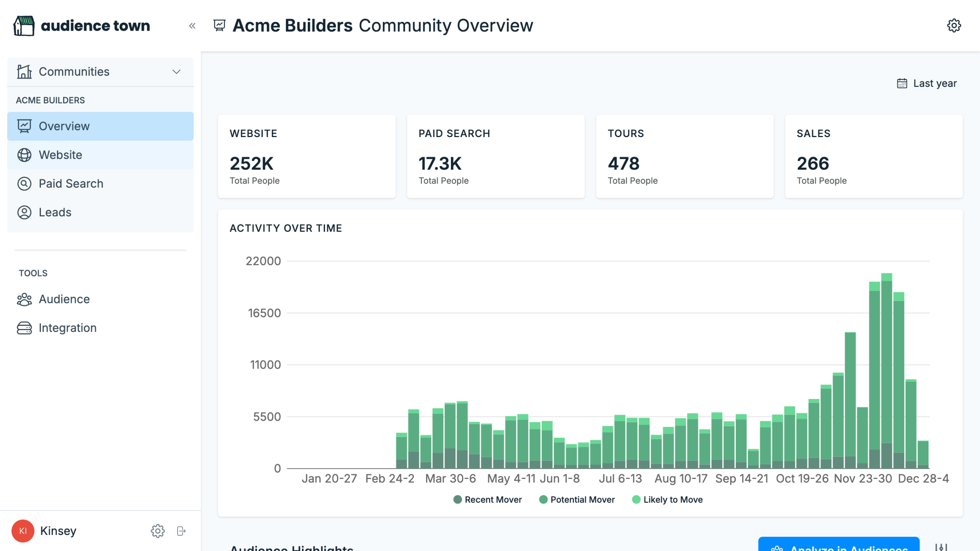Toggle Recent Mover series in chart legend
Viewport: 980px width, 551px height.
(487, 499)
